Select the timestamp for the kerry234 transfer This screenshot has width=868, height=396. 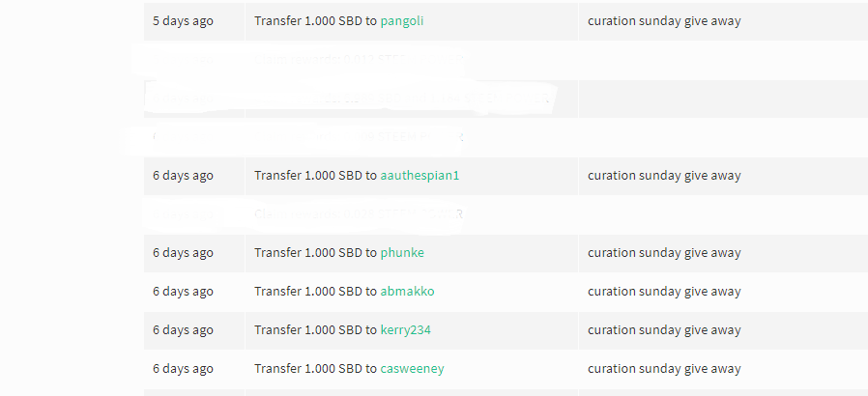[x=183, y=330]
